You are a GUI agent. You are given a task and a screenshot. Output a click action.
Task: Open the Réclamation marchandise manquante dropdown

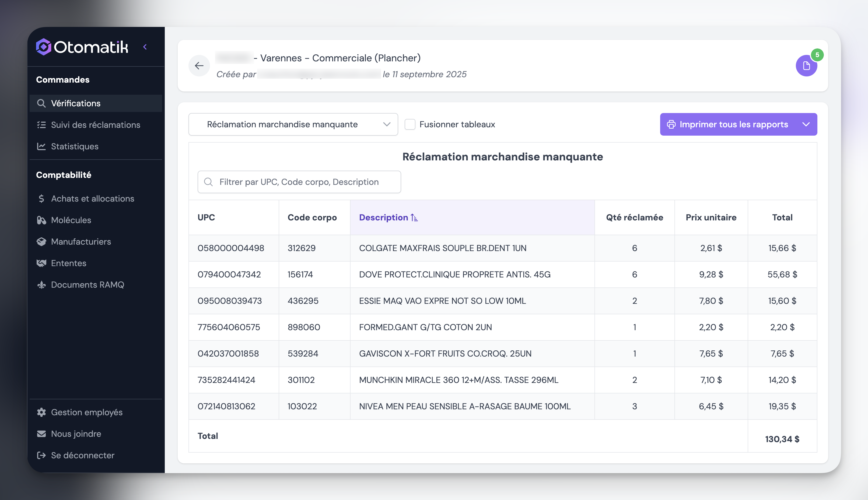coord(293,124)
